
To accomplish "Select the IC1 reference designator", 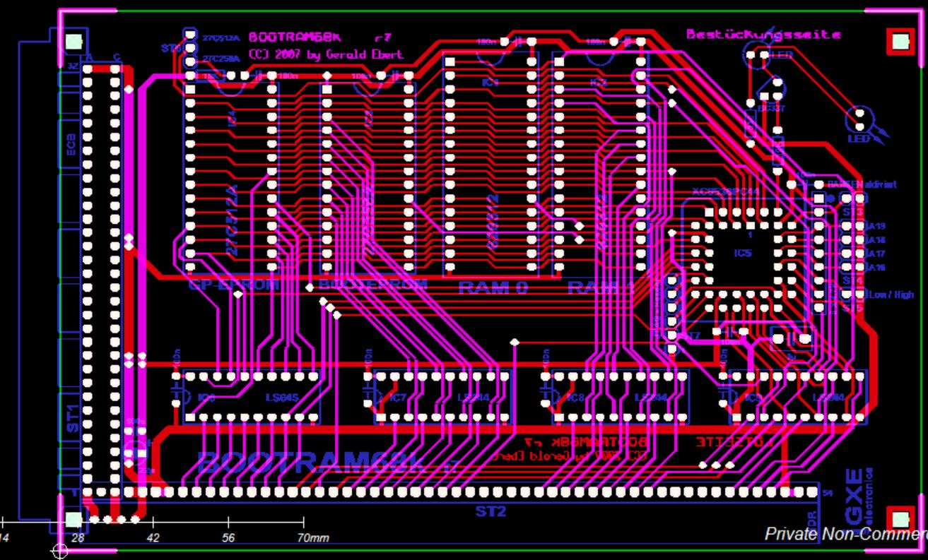I will (x=491, y=83).
